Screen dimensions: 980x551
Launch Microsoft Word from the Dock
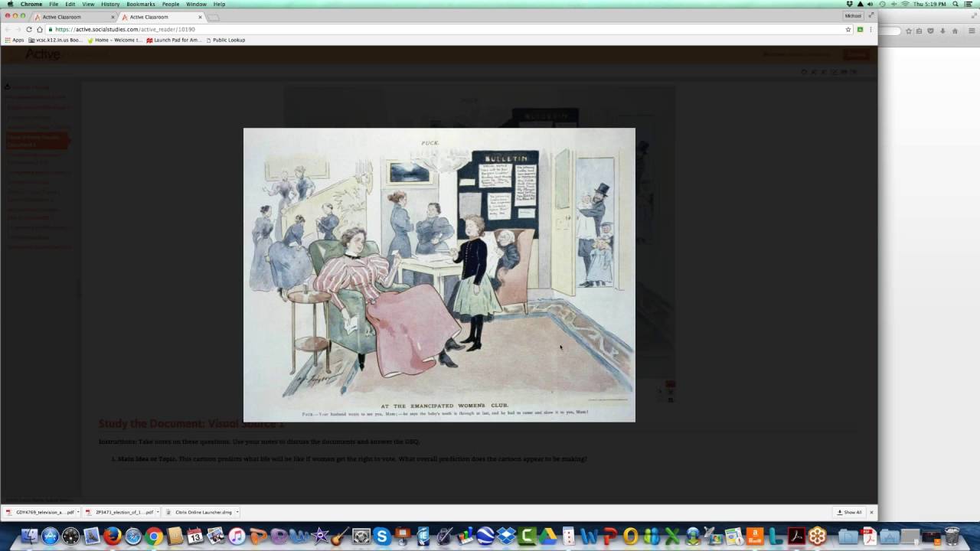pos(590,536)
